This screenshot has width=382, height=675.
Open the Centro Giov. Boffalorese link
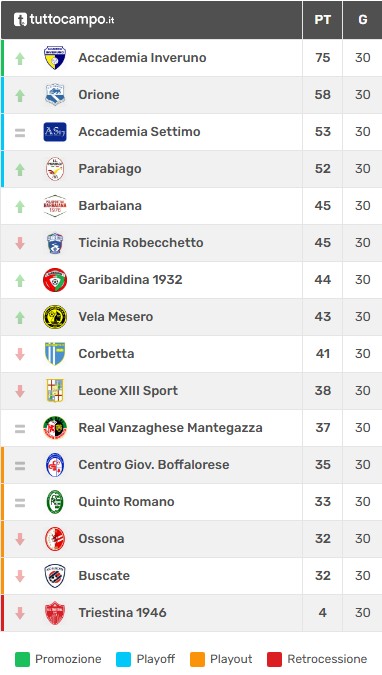pos(154,465)
